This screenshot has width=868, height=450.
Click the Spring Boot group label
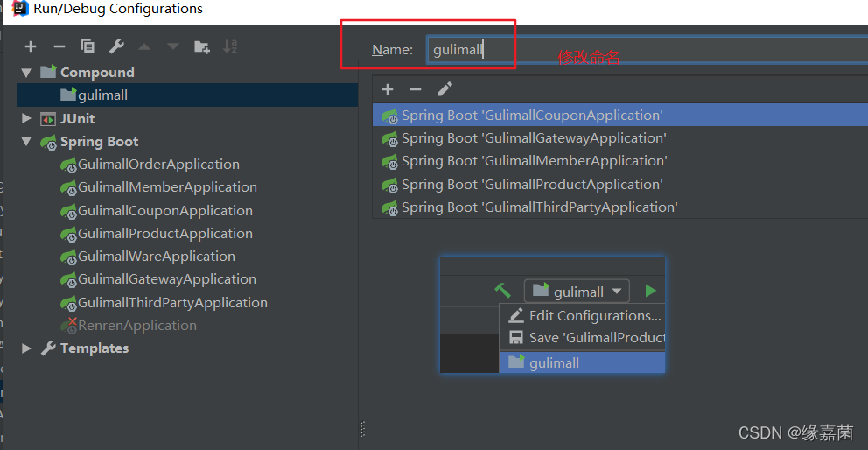[x=100, y=142]
